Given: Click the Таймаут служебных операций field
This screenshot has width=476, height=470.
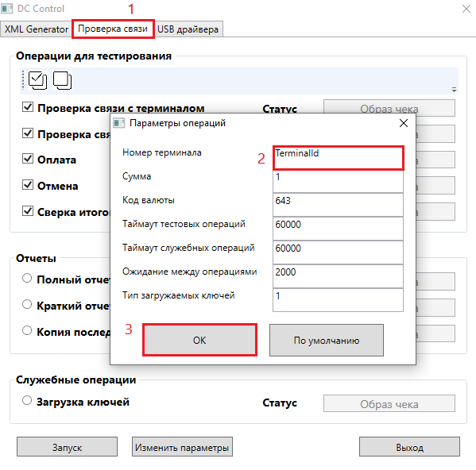Looking at the screenshot, I should [339, 252].
